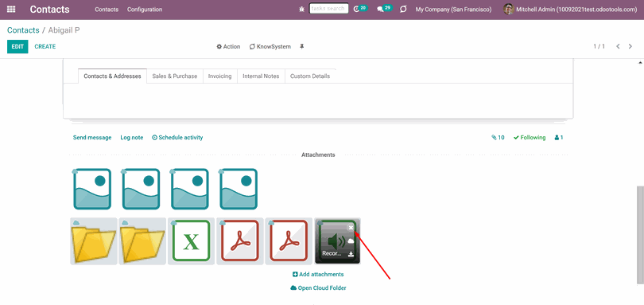
Task: Open the PDF attachment next to the audio file
Action: click(289, 241)
